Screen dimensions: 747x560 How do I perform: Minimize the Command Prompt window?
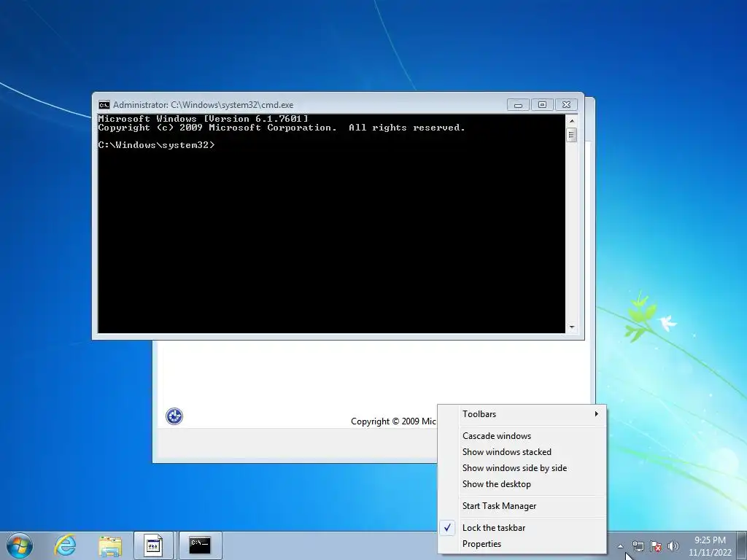pos(519,105)
